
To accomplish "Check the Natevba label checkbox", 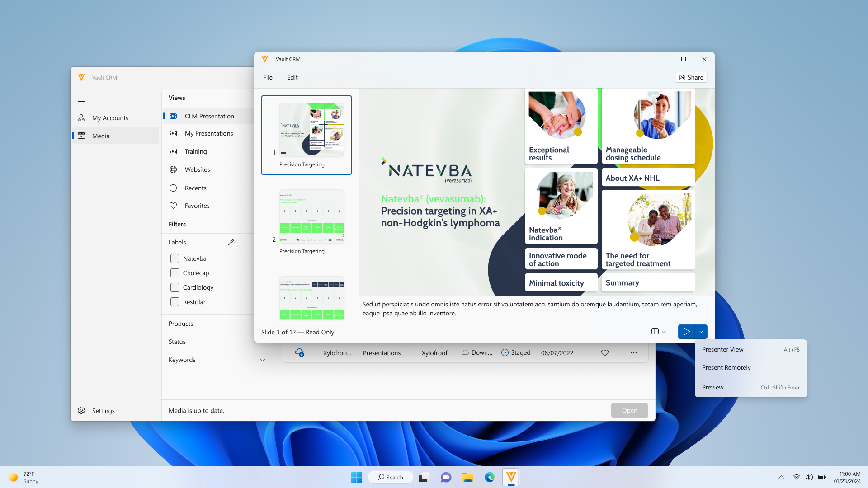I will (175, 258).
